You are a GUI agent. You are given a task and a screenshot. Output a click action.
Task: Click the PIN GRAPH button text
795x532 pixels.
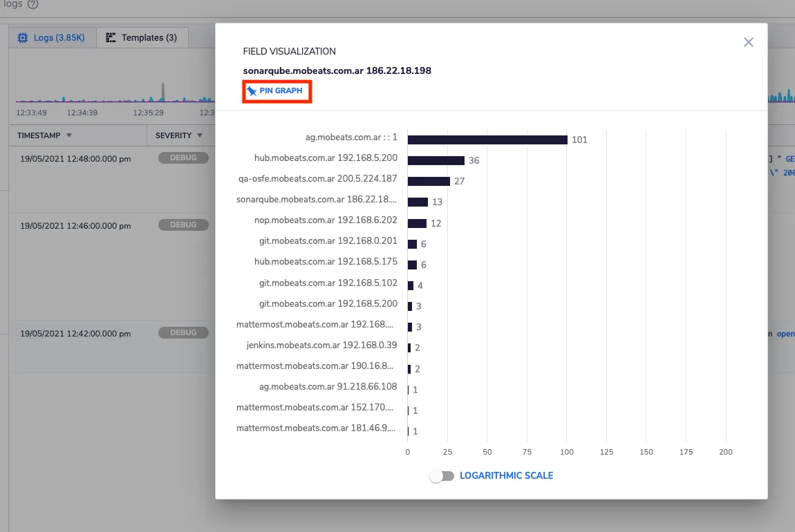[x=281, y=91]
